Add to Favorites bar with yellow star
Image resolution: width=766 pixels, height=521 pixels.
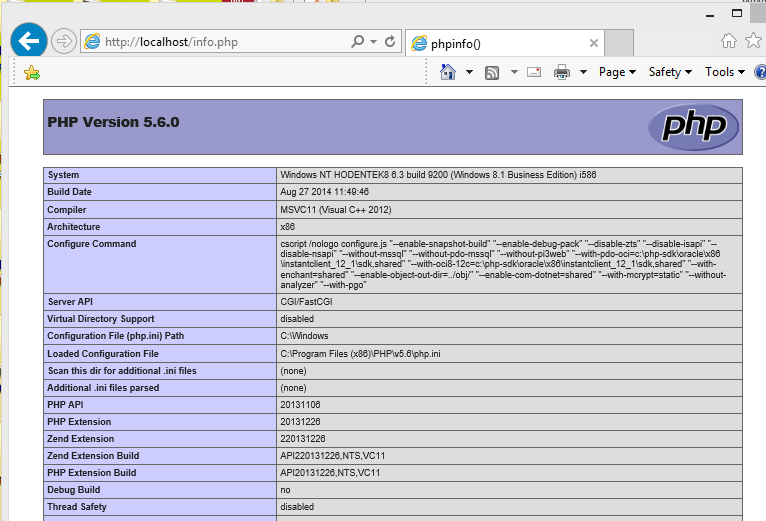tap(32, 73)
